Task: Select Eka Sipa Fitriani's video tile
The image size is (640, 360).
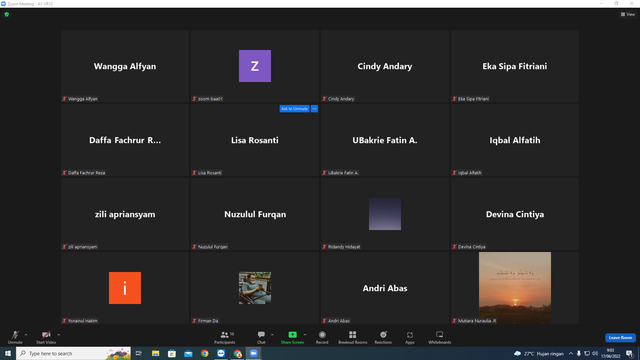Action: [x=515, y=66]
